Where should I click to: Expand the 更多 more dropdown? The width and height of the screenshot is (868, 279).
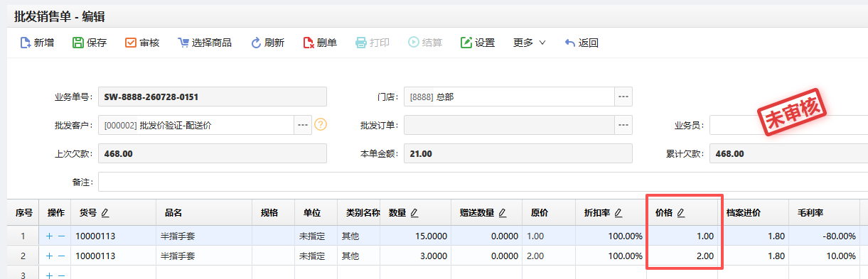(529, 43)
